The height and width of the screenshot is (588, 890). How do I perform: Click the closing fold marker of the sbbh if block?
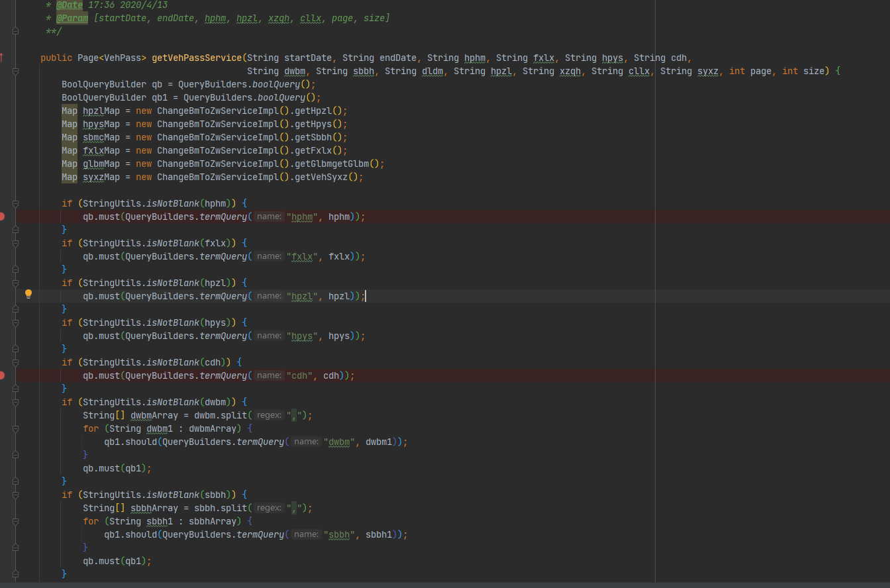[15, 574]
